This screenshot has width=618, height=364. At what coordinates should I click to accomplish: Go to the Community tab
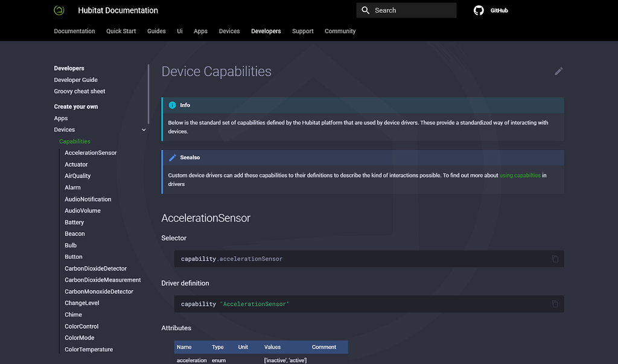tap(340, 31)
